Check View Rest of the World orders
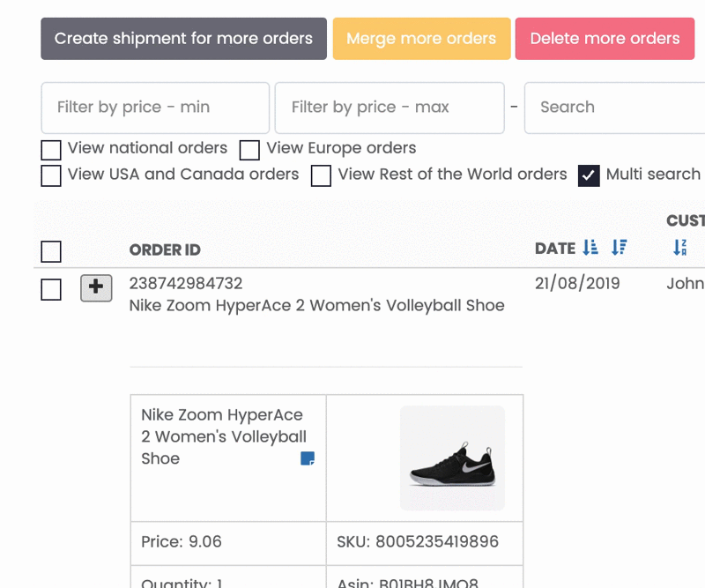This screenshot has width=705, height=588. tap(321, 175)
